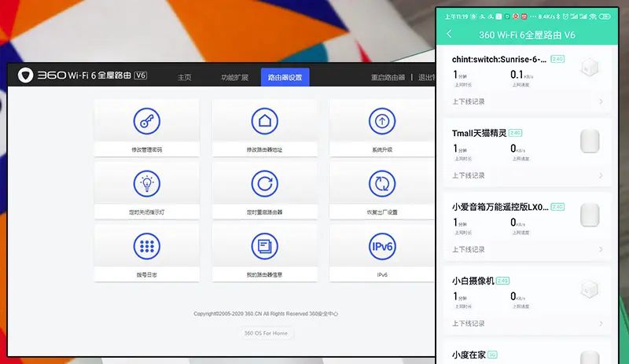Tap the alarm clock icon in status bar
629x364 pixels.
point(565,17)
